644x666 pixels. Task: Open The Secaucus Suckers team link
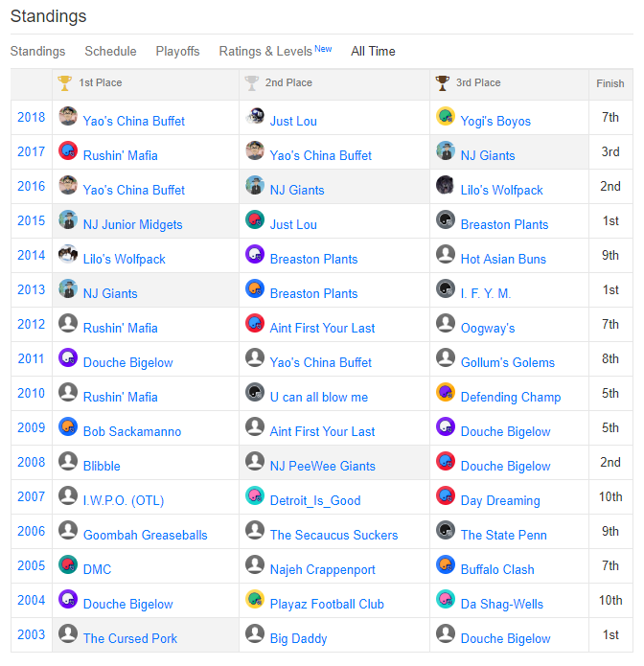click(333, 535)
